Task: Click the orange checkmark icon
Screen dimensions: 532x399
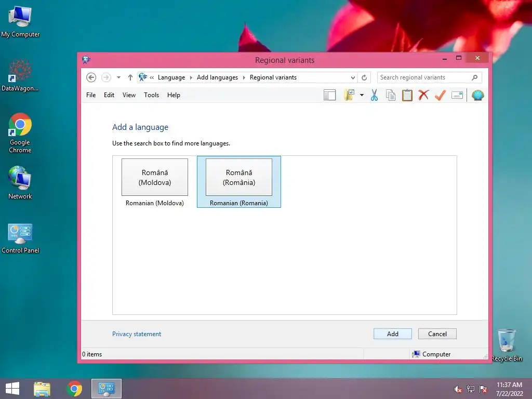Action: pyautogui.click(x=440, y=95)
